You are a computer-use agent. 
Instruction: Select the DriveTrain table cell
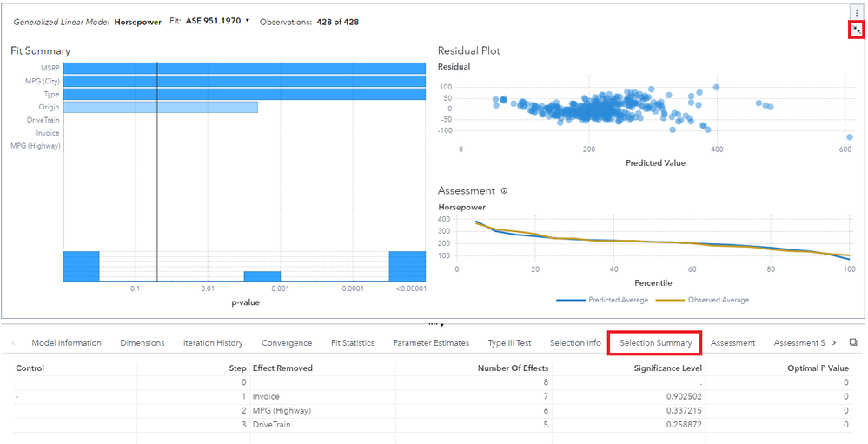click(271, 425)
